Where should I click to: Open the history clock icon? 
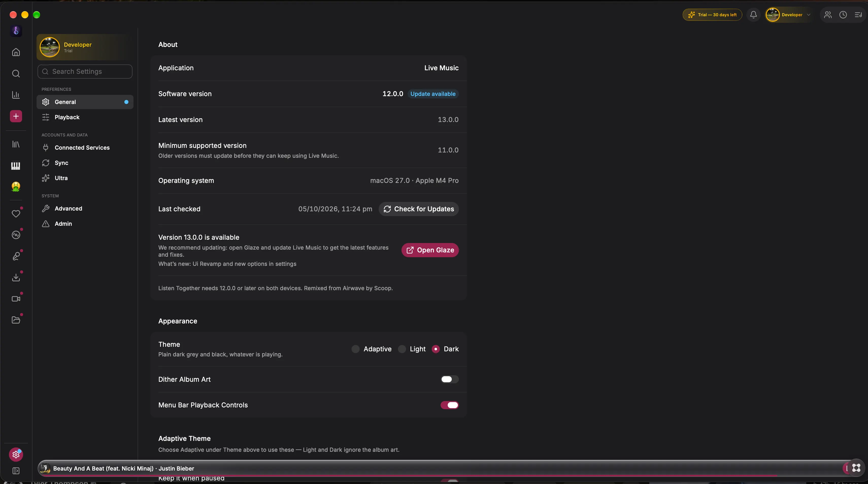843,14
